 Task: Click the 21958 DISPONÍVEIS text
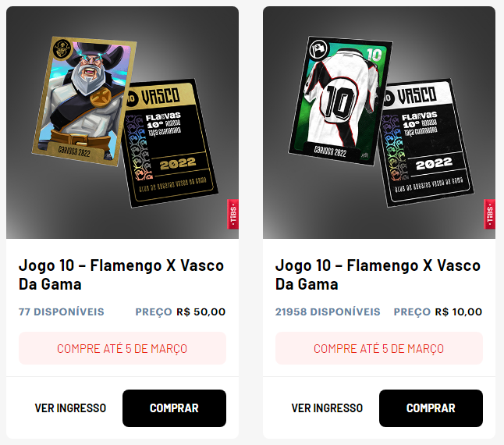point(328,311)
